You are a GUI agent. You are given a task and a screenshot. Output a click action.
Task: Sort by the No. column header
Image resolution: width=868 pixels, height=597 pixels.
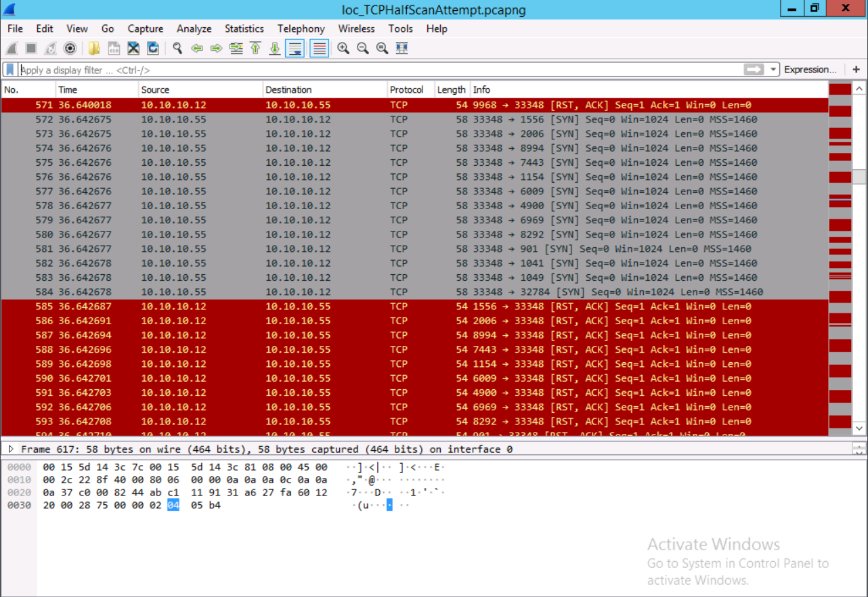tap(28, 89)
